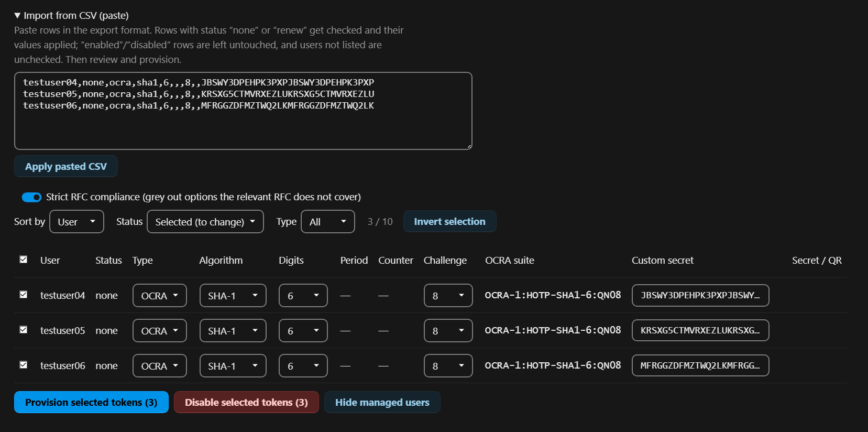Toggle Strict RFC compliance switch
This screenshot has height=432, width=868.
pos(31,197)
